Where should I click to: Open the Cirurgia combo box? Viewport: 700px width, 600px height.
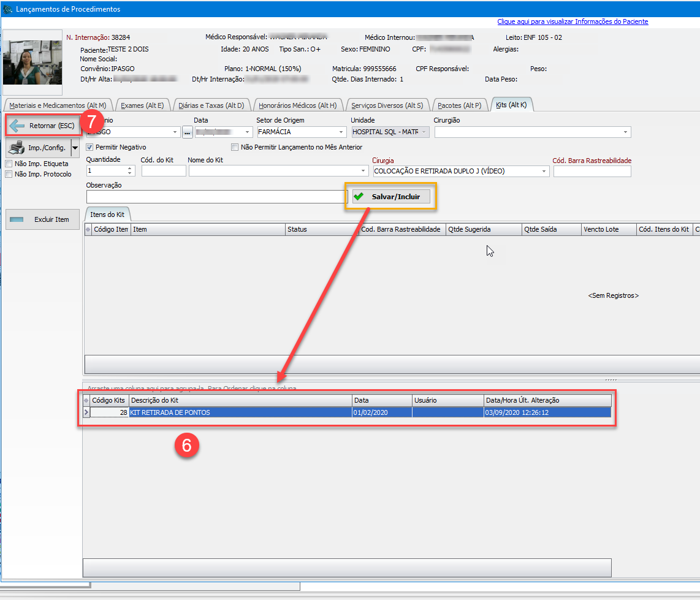[x=543, y=172]
